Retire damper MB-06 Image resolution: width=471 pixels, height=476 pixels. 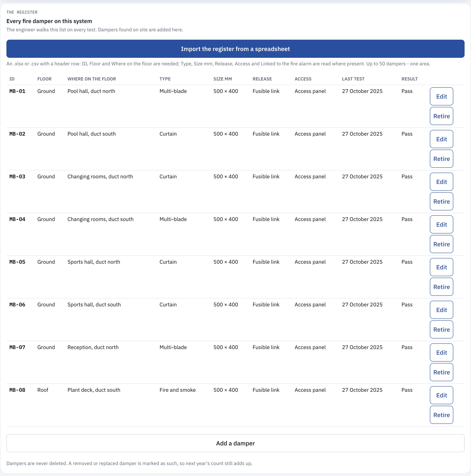[442, 329]
